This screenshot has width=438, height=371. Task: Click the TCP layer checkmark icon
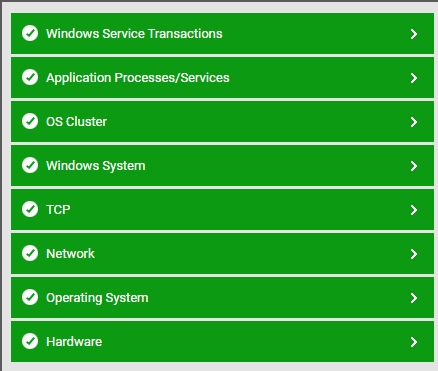(30, 209)
